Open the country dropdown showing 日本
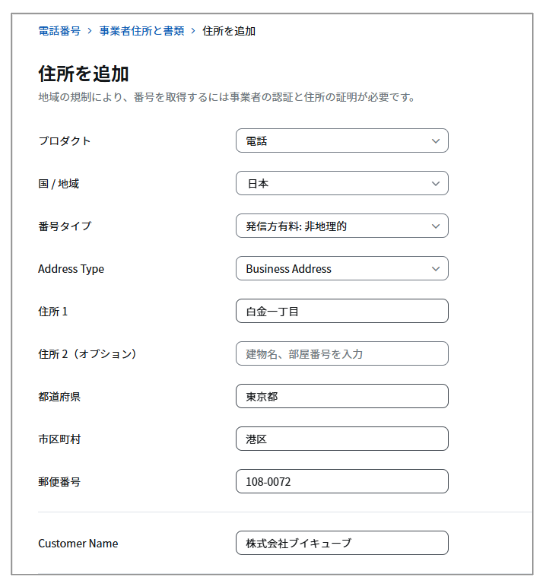543x585 pixels. coord(342,183)
